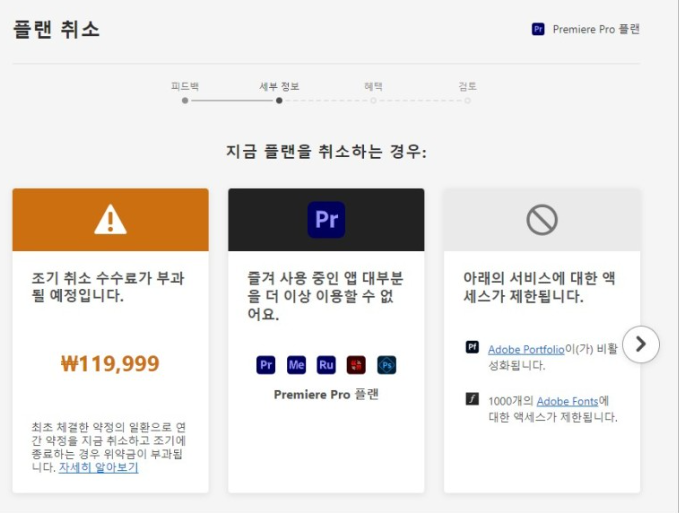Screen dimensions: 679x513
Task: Click Premiere Pro 플랜 text in header
Action: point(596,29)
